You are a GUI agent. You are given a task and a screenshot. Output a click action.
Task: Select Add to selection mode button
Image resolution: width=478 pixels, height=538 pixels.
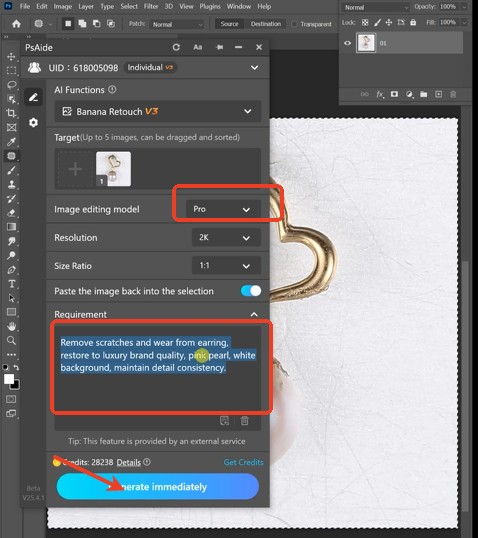[82, 24]
